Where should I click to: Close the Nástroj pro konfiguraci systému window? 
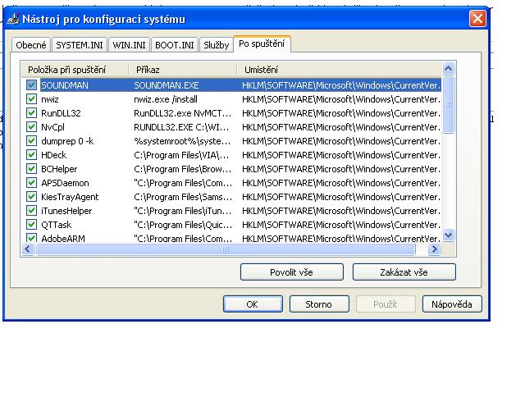pos(477,18)
